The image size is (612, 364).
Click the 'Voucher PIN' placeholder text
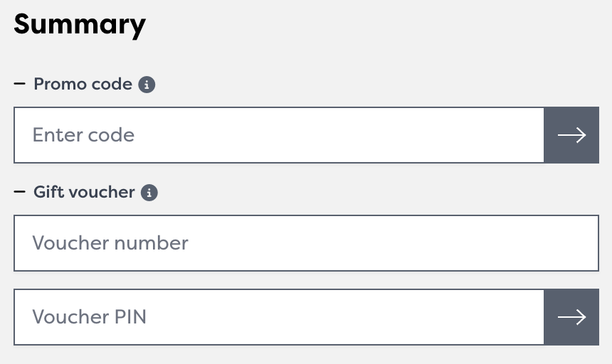(x=89, y=317)
